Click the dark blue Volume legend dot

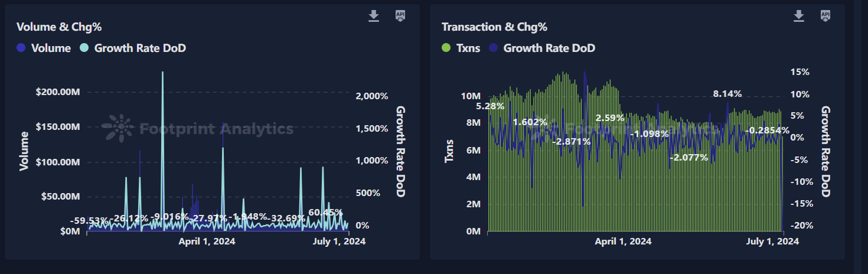pos(21,48)
